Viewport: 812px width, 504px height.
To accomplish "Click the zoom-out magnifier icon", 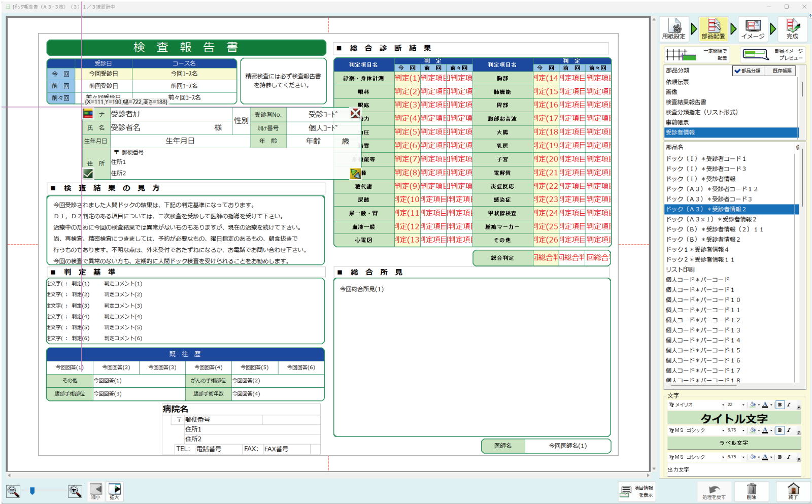I will [x=14, y=491].
